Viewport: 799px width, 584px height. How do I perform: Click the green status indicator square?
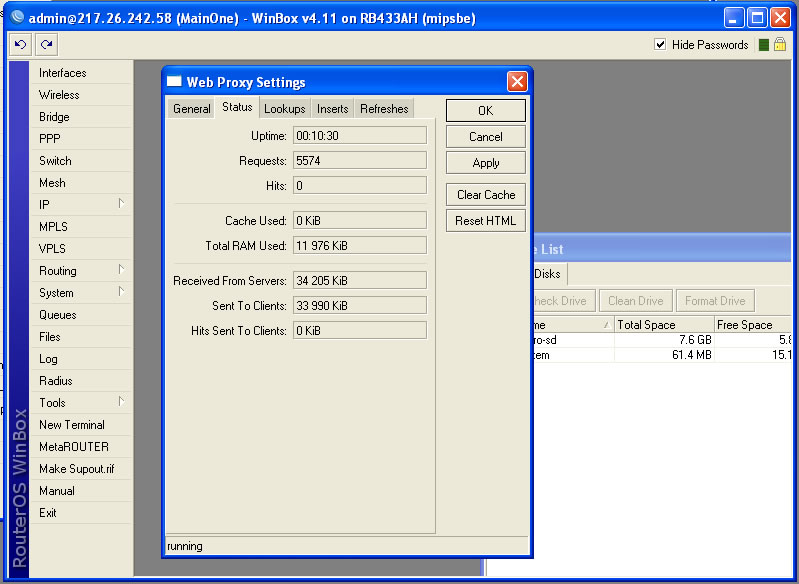(x=763, y=45)
